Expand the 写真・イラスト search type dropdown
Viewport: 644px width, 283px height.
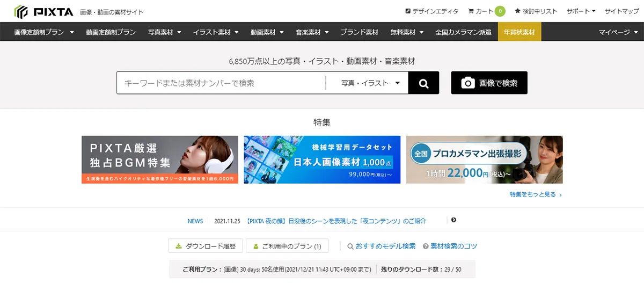click(371, 83)
